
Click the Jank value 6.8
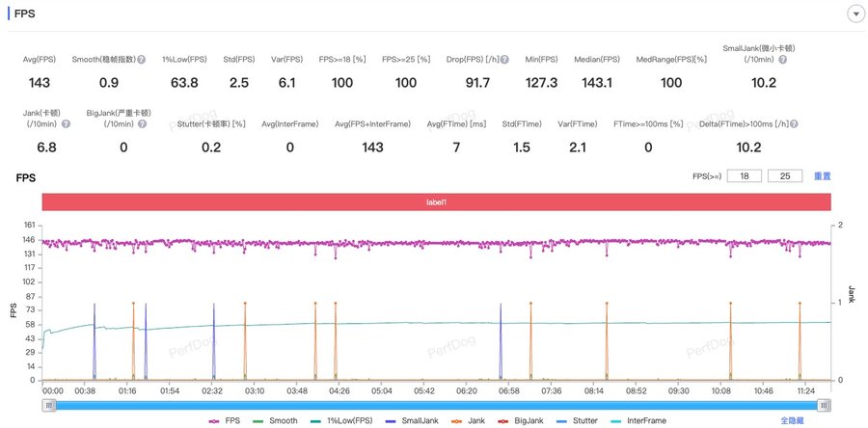tap(46, 147)
